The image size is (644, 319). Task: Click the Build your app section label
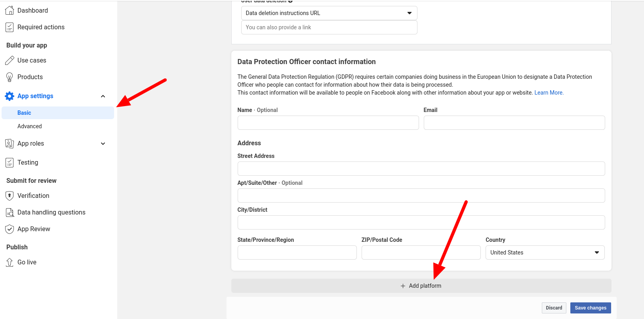(x=27, y=45)
